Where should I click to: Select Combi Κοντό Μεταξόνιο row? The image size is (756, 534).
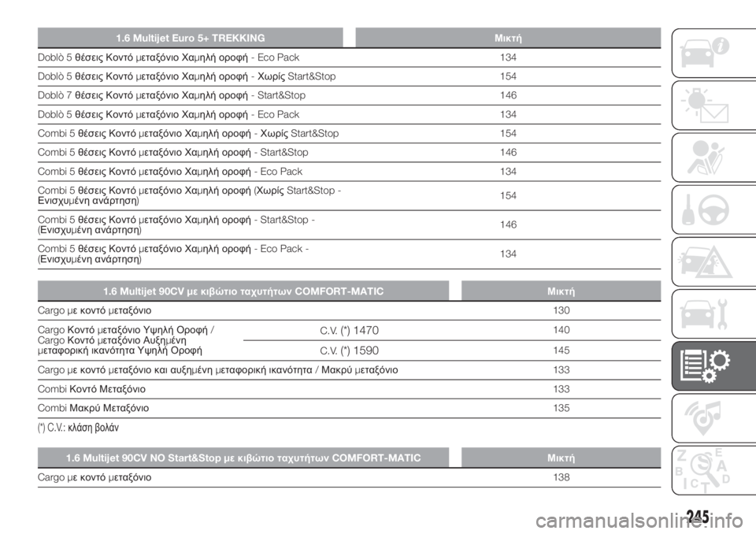349,389
